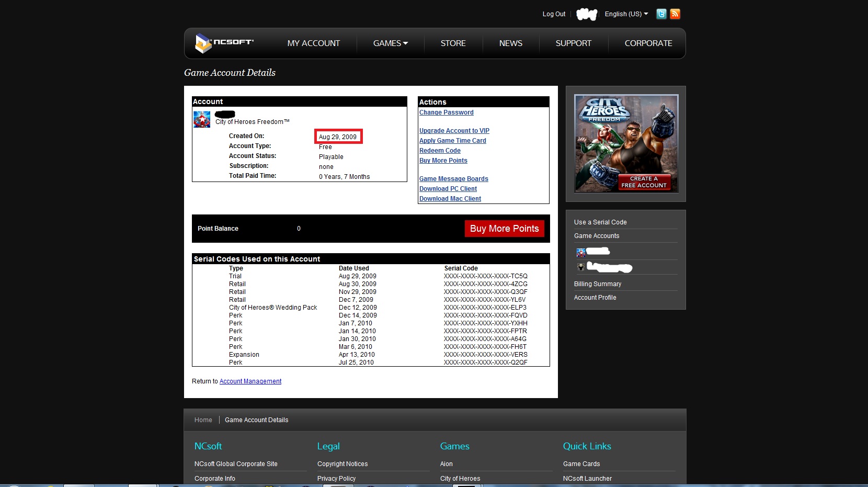
Task: Click Upgrade Account to VIP
Action: coord(454,131)
